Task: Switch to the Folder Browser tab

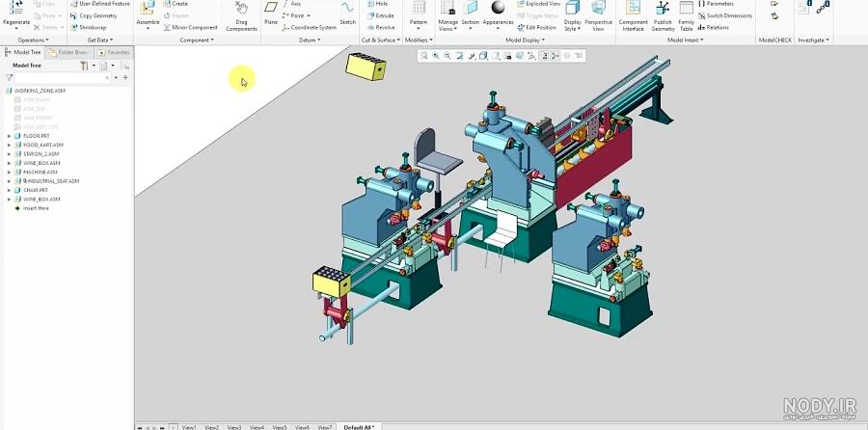Action: tap(68, 52)
